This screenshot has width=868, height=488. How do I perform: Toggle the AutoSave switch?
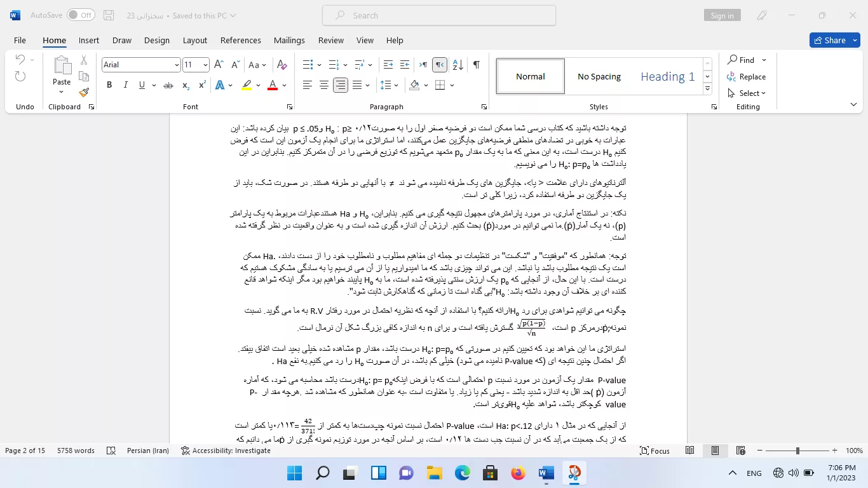pos(81,15)
